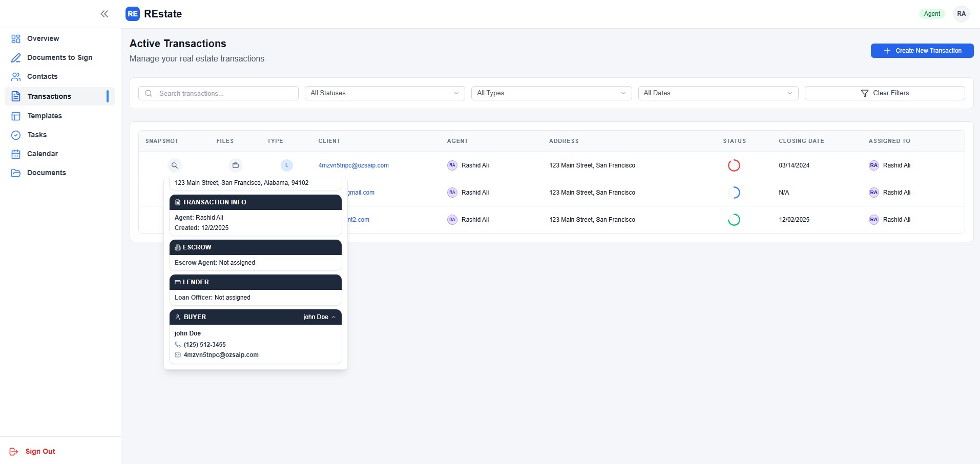This screenshot has width=980, height=464.
Task: Click Assigned To avatar in 03/14/2024 row
Action: pyautogui.click(x=874, y=165)
